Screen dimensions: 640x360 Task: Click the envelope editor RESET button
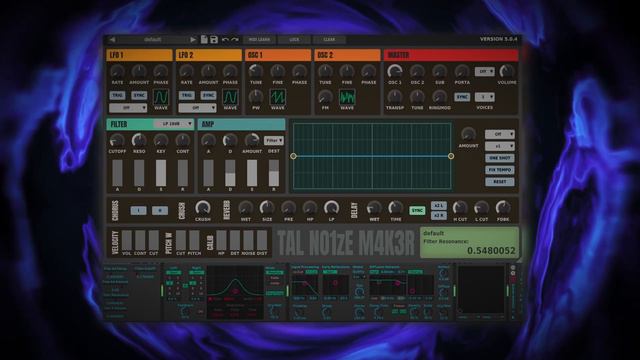[x=500, y=182]
